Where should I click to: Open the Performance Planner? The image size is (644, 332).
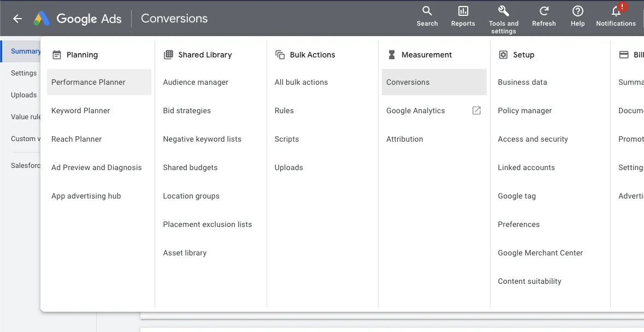point(88,82)
